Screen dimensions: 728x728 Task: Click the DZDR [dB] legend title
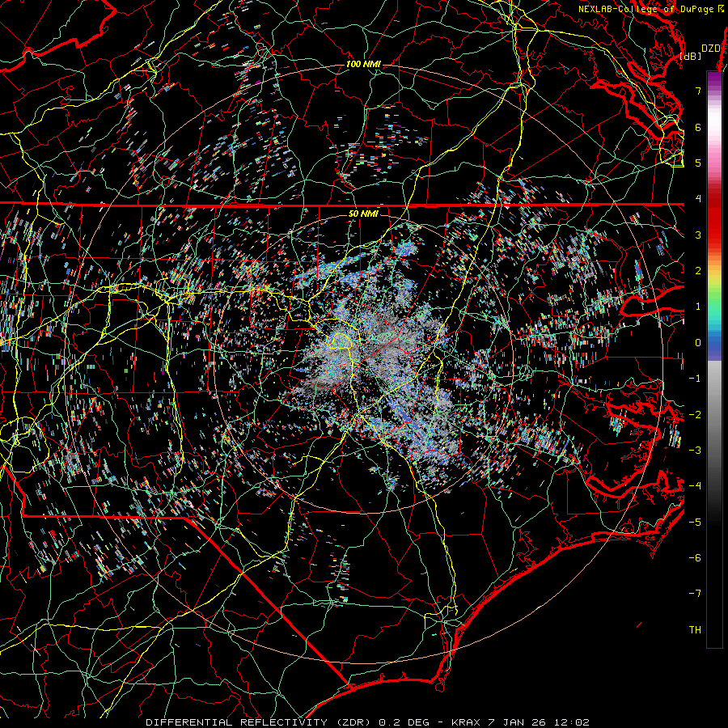click(701, 52)
